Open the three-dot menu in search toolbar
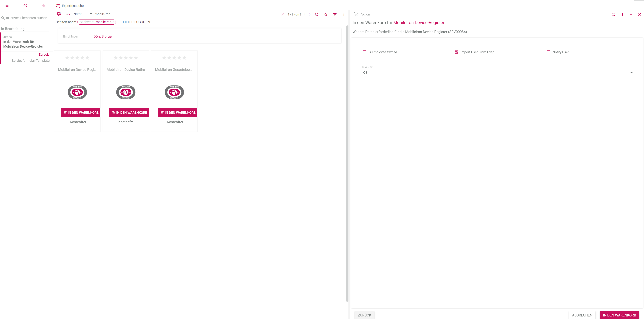 [344, 14]
